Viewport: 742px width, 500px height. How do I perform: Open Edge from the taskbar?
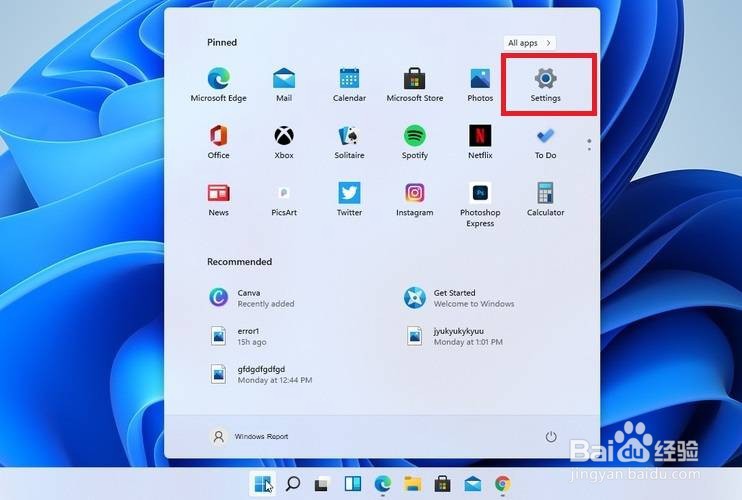coord(382,483)
